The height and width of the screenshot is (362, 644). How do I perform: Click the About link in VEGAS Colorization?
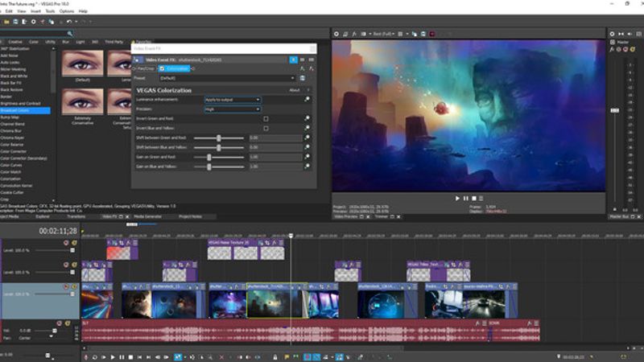tap(295, 90)
